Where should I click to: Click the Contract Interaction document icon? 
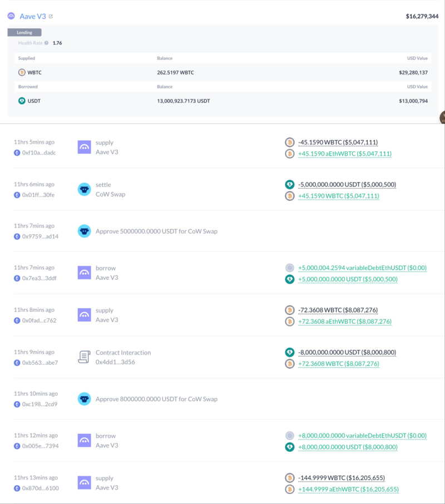click(84, 357)
